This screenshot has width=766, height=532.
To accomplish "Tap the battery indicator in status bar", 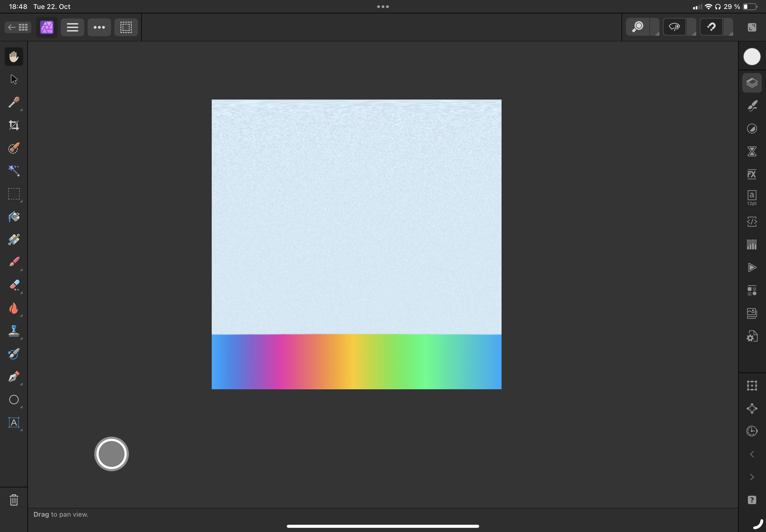I will (x=750, y=7).
